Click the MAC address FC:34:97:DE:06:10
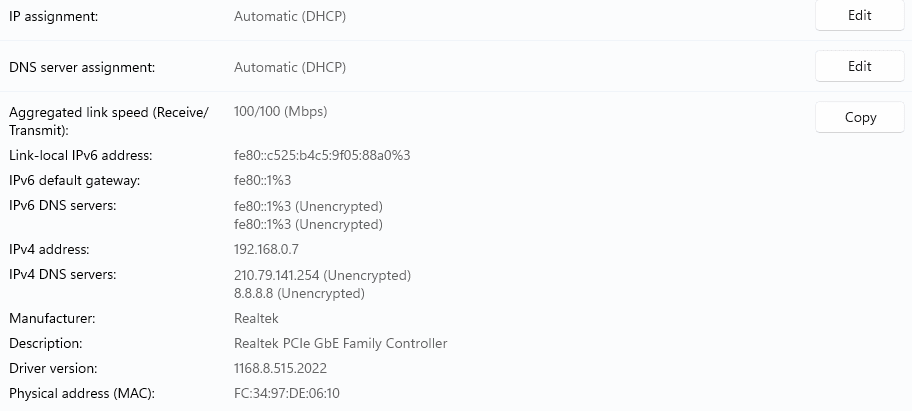The image size is (912, 411). [x=287, y=394]
